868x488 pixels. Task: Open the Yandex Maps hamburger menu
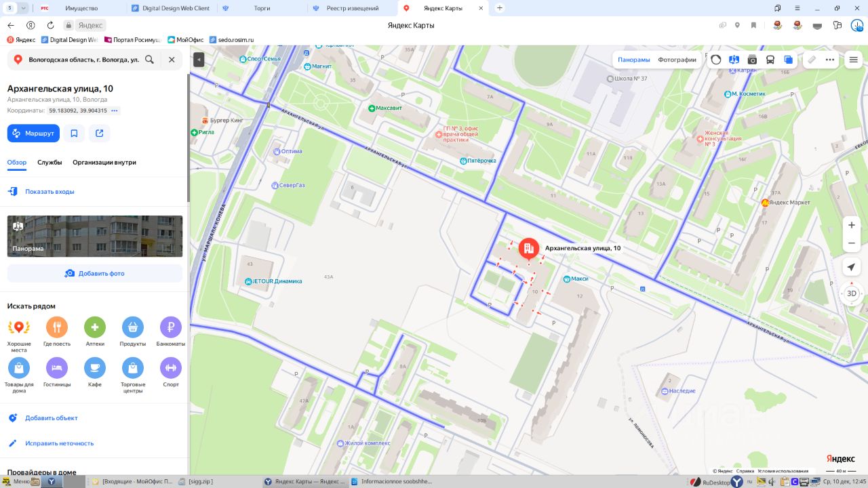point(853,60)
